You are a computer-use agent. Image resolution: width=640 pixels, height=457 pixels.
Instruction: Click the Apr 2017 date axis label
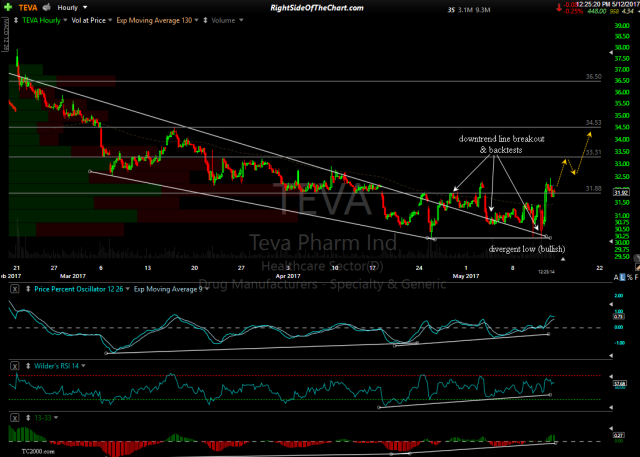click(288, 276)
